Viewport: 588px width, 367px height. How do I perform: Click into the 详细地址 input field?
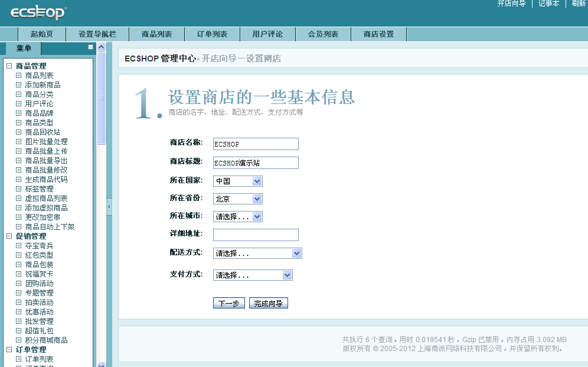256,235
